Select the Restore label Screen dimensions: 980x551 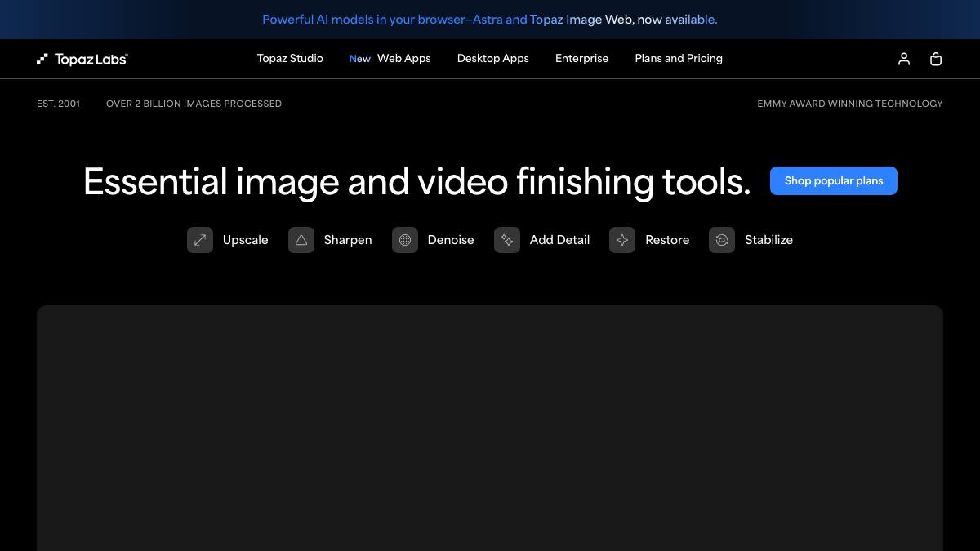667,240
